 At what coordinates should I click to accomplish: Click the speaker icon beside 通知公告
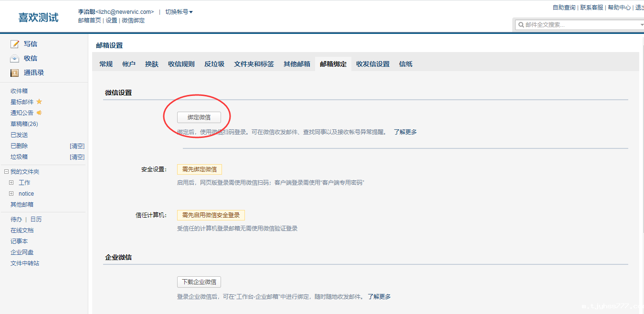39,113
